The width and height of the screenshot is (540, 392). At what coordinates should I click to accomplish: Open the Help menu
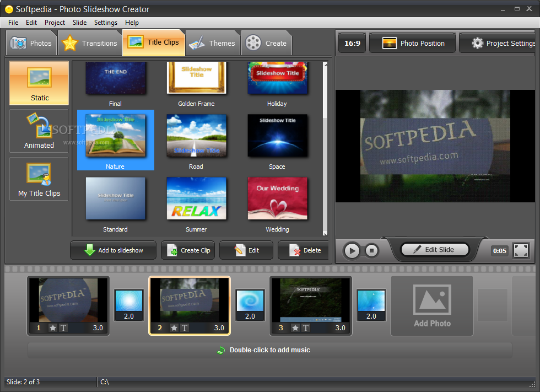coord(132,23)
